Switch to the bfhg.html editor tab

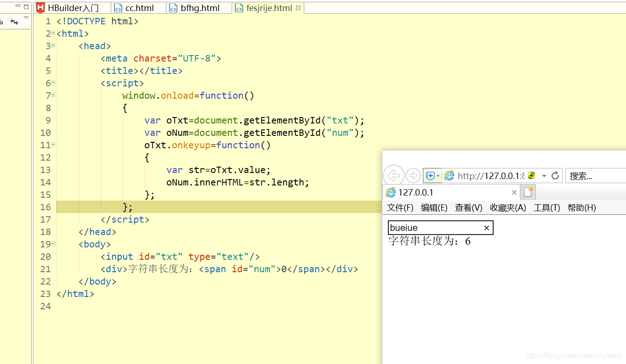[199, 8]
